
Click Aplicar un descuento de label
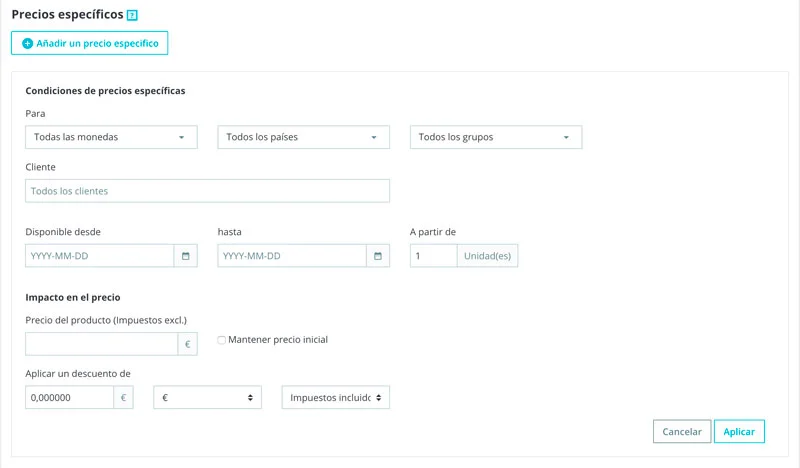78,374
